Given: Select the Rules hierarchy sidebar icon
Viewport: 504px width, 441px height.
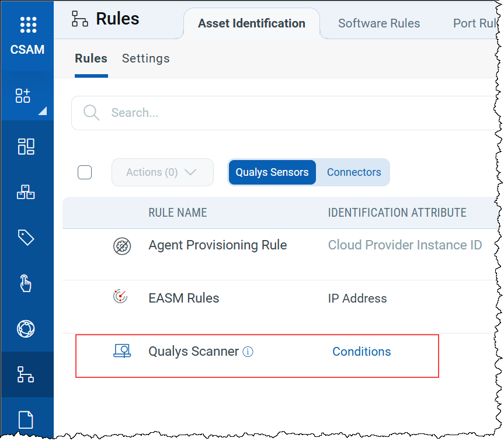Looking at the screenshot, I should pos(26,374).
